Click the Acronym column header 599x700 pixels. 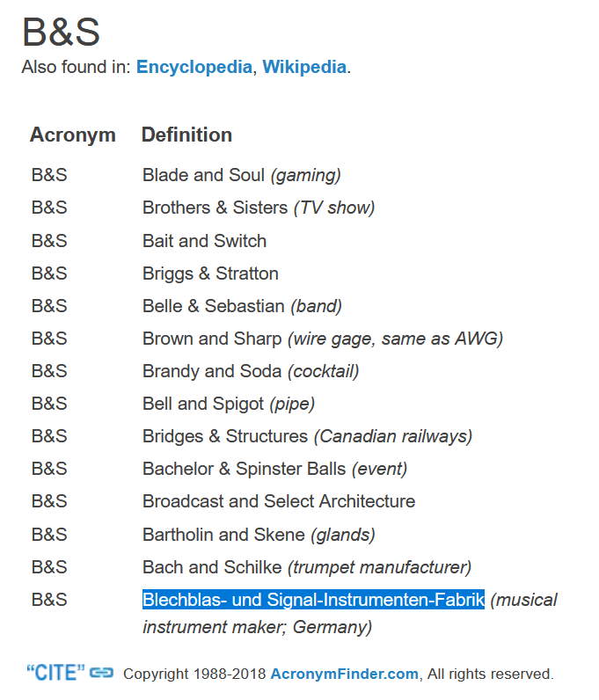coord(73,135)
